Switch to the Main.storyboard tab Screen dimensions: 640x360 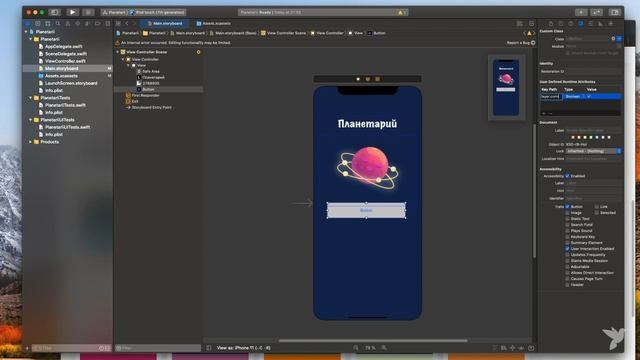tap(165, 24)
